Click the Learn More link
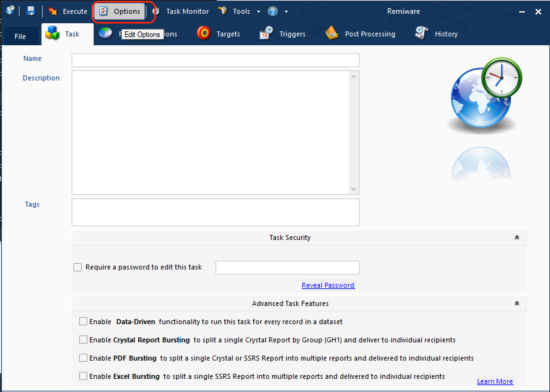This screenshot has width=550, height=392. tap(495, 381)
